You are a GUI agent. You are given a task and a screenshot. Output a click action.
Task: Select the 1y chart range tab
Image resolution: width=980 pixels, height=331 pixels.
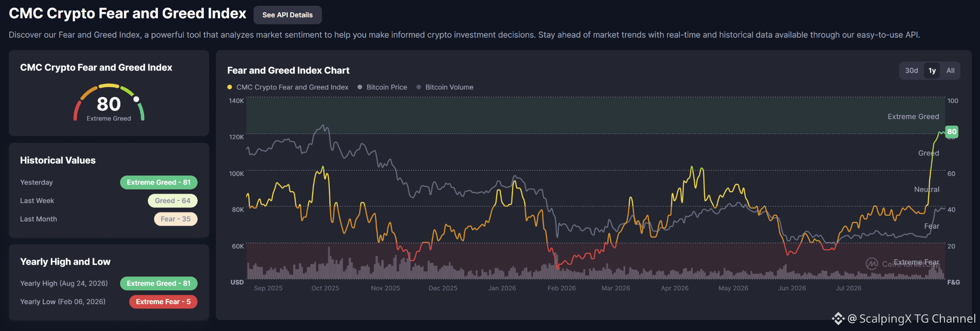pyautogui.click(x=932, y=70)
